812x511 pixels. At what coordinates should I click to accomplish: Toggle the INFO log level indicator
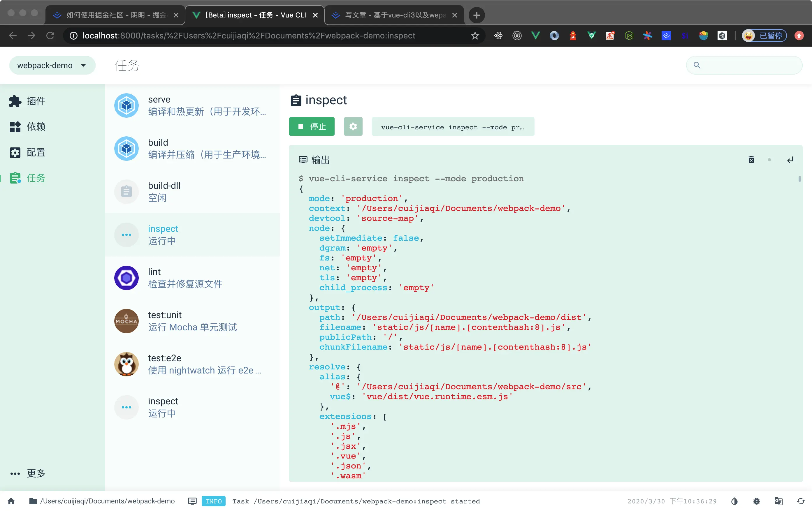213,501
